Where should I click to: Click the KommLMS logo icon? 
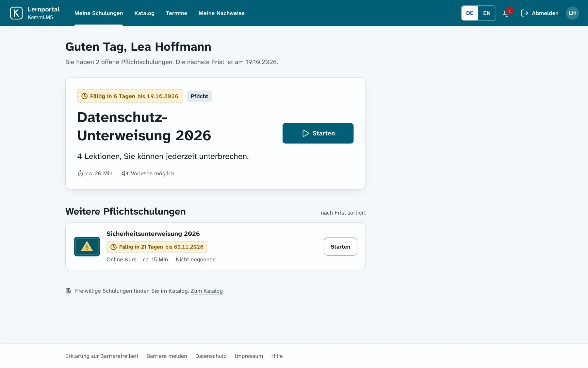tap(16, 13)
